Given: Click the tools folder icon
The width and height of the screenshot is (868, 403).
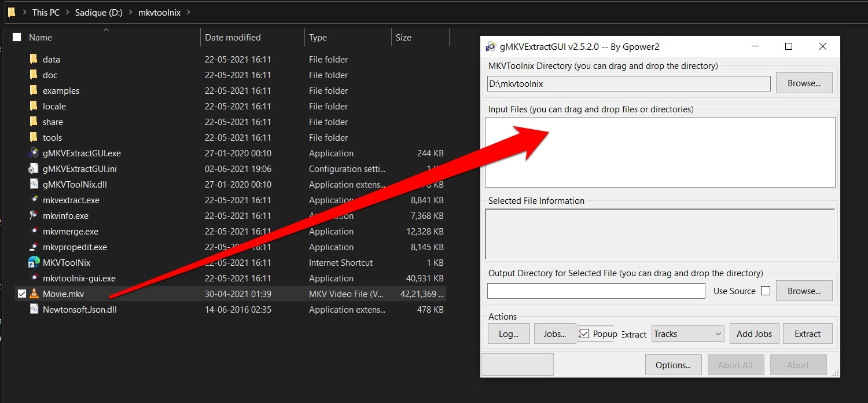Looking at the screenshot, I should pos(34,137).
